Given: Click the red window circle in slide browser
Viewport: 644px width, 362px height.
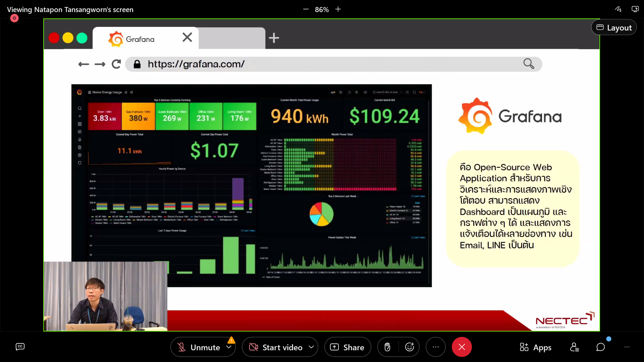Looking at the screenshot, I should click(x=54, y=38).
